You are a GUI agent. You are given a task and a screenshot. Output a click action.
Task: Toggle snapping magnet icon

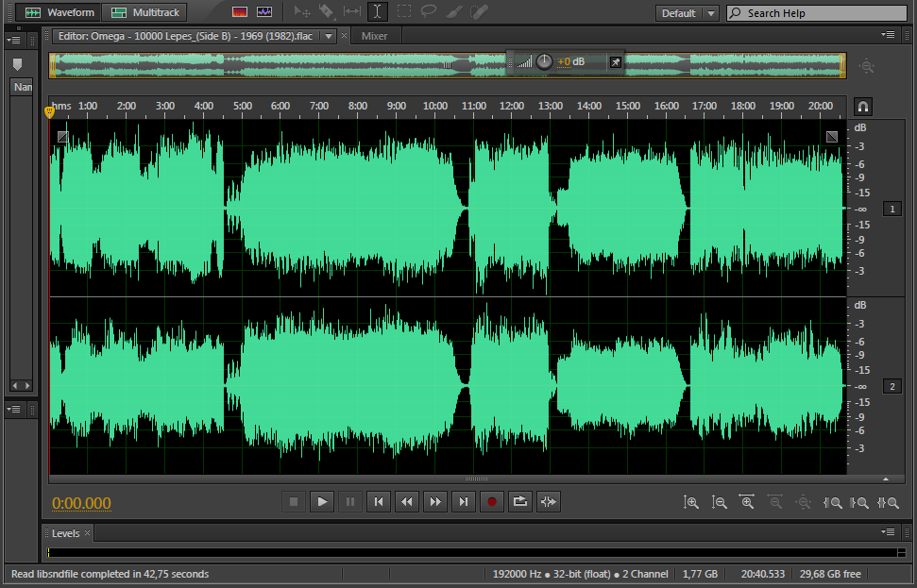pyautogui.click(x=863, y=107)
